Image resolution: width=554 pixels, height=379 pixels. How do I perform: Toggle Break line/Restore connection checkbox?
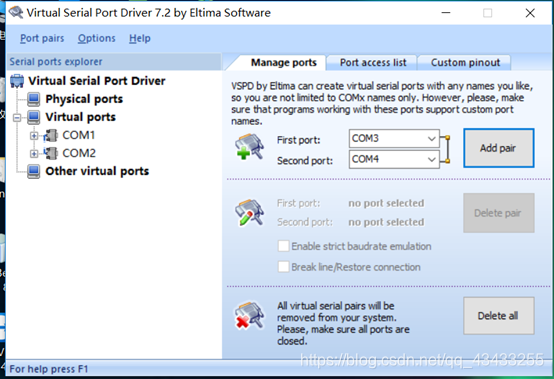(283, 267)
